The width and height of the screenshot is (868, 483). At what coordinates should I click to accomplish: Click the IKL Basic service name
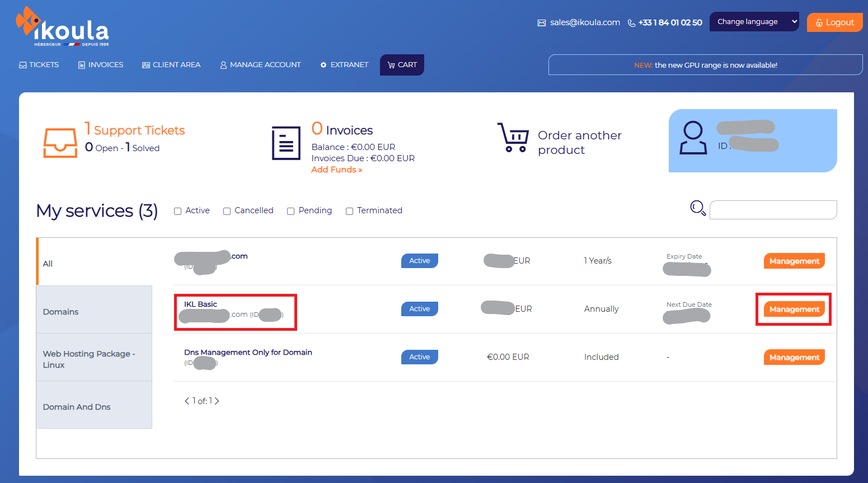pos(200,304)
